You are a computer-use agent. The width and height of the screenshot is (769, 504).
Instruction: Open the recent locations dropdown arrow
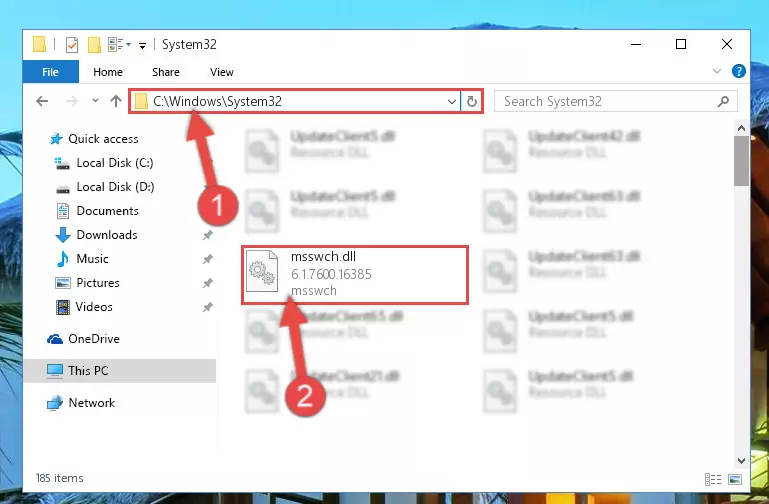tap(95, 101)
